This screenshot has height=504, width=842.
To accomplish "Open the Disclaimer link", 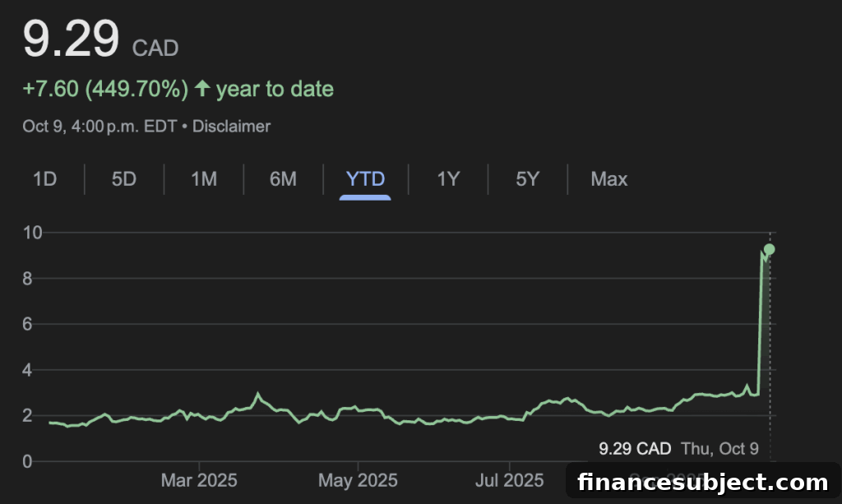I will (231, 126).
